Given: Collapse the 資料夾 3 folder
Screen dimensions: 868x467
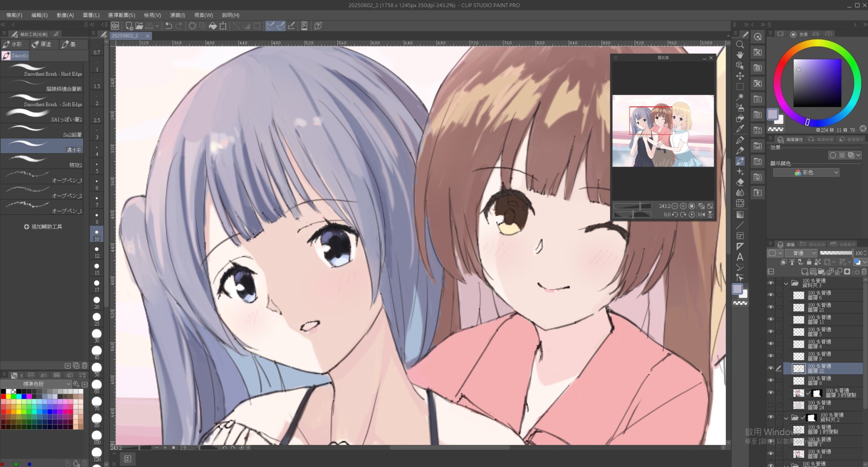Looking at the screenshot, I should click(x=786, y=283).
